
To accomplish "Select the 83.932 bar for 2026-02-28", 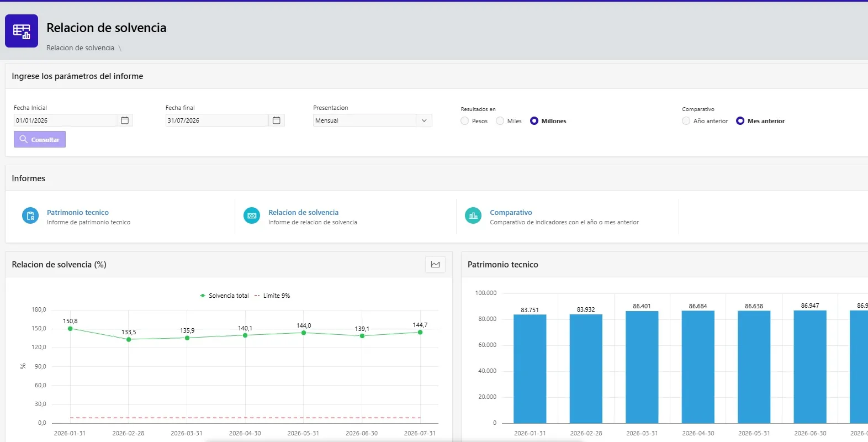I will pyautogui.click(x=586, y=369).
